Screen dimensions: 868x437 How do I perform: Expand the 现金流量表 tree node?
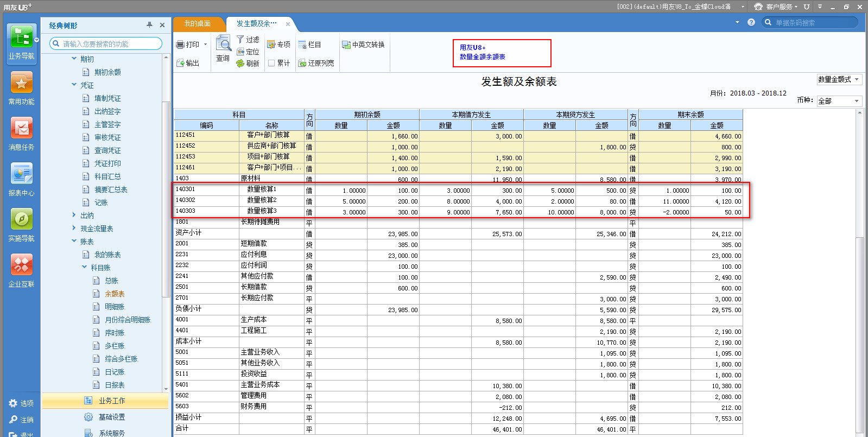click(x=74, y=228)
